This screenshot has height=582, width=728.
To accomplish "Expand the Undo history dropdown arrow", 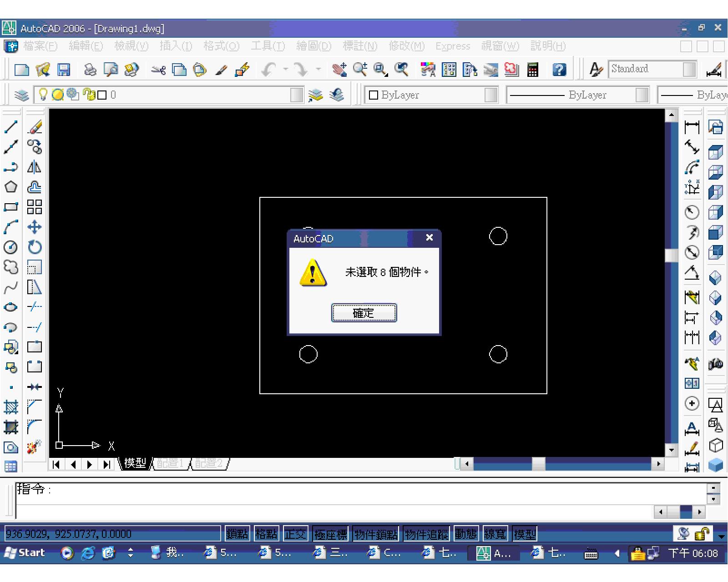I will [x=286, y=70].
